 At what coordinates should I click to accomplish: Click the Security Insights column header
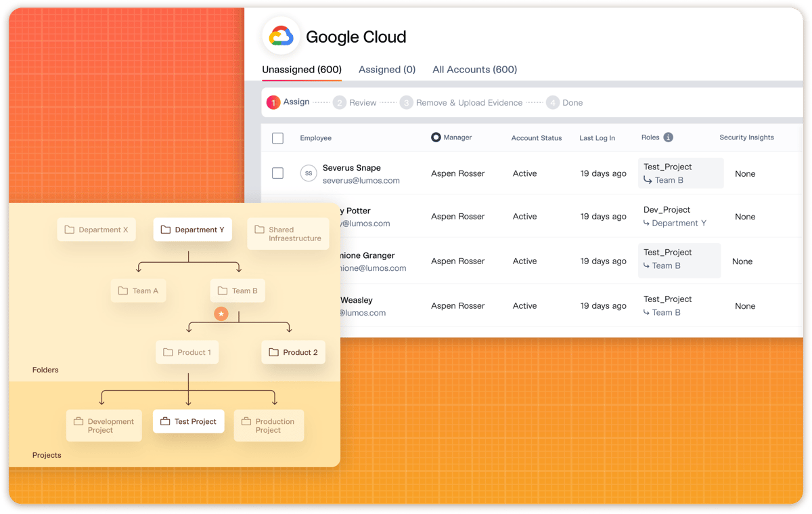point(747,137)
